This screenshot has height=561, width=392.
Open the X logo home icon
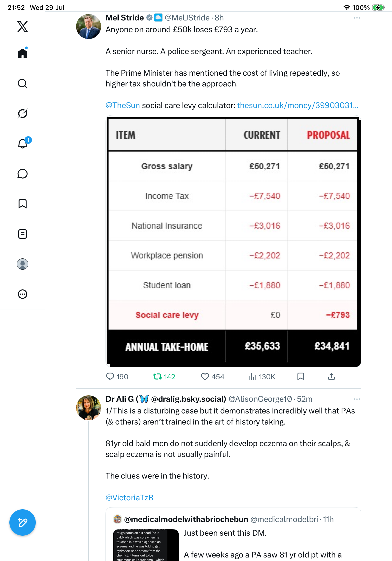23,27
